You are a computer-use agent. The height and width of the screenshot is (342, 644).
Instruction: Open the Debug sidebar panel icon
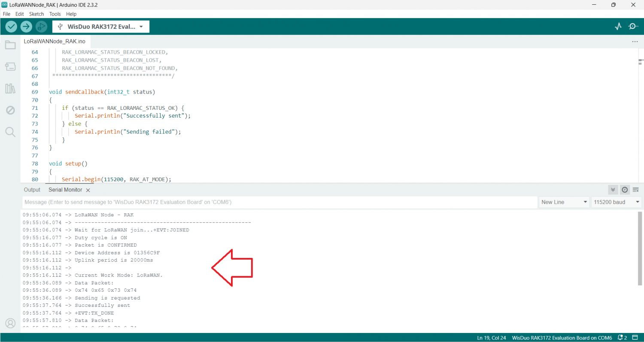10,110
